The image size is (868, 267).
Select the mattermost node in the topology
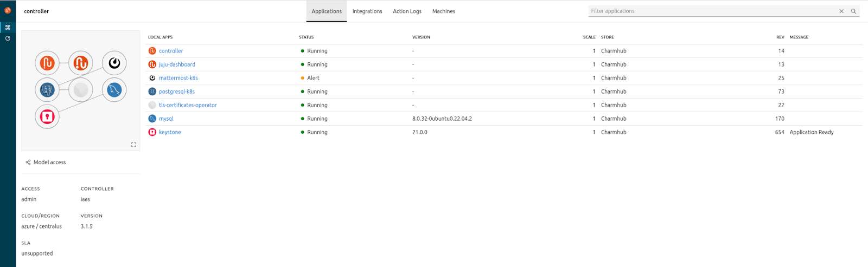114,63
